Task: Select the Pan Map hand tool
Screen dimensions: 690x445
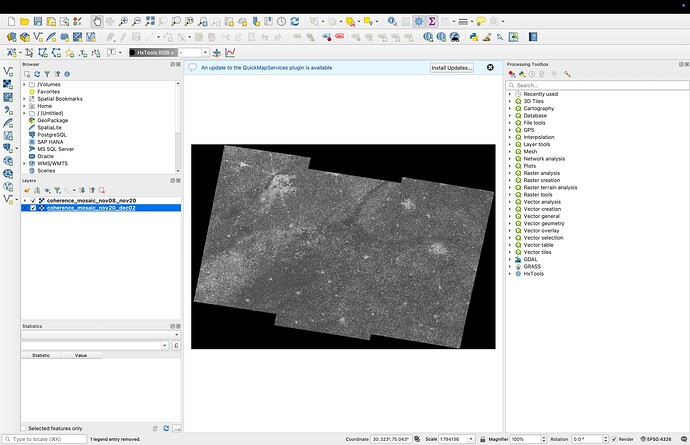Action: [x=97, y=21]
